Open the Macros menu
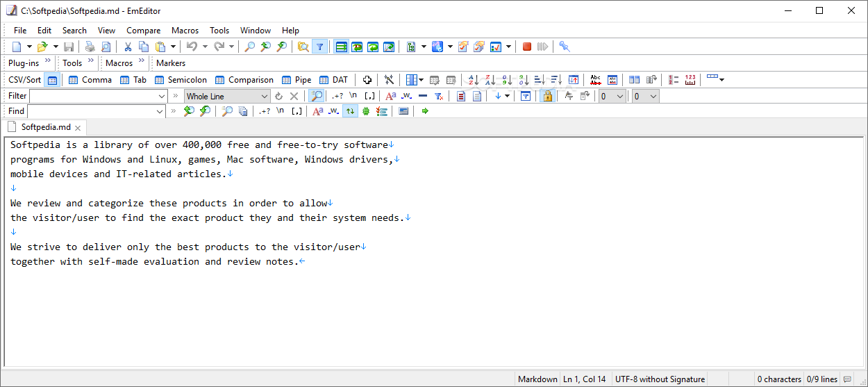Image resolution: width=868 pixels, height=387 pixels. click(185, 30)
